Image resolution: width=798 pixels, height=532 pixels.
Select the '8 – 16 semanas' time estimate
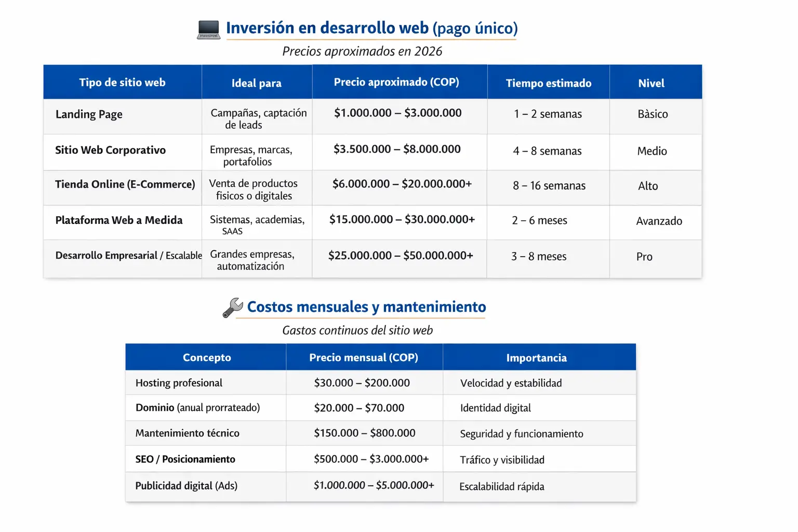tap(549, 185)
